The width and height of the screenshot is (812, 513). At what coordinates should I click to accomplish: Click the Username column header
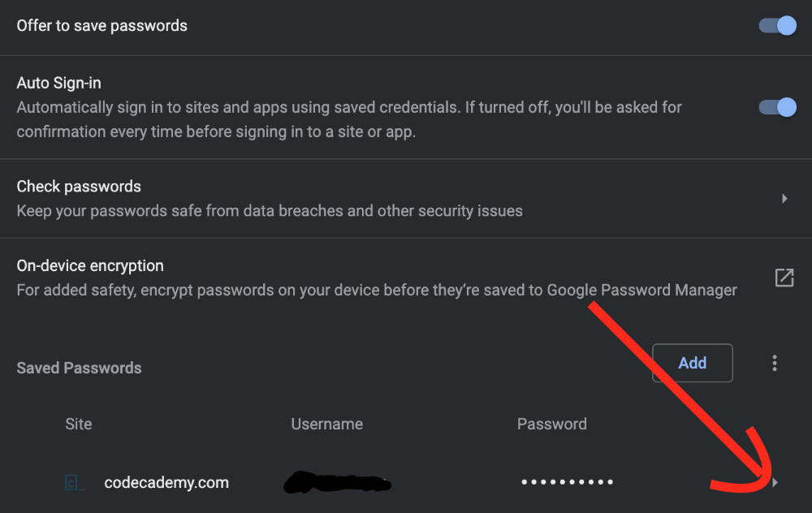(x=326, y=425)
